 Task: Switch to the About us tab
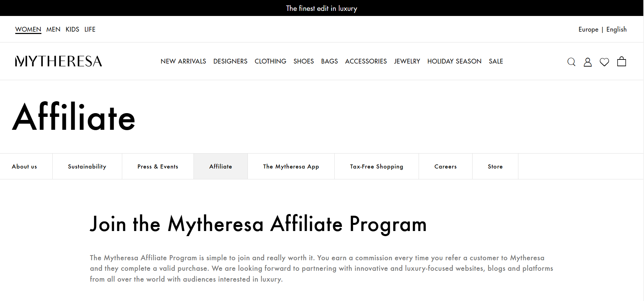(26, 166)
